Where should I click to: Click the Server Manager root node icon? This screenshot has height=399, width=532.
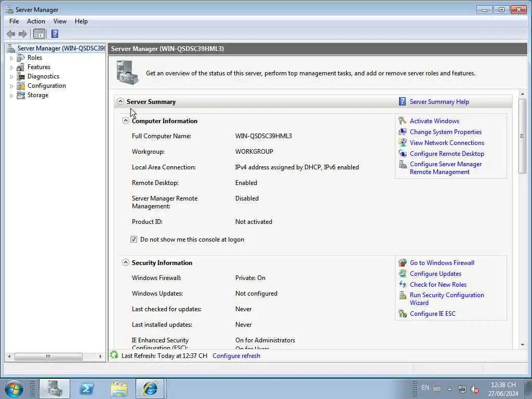[x=11, y=48]
